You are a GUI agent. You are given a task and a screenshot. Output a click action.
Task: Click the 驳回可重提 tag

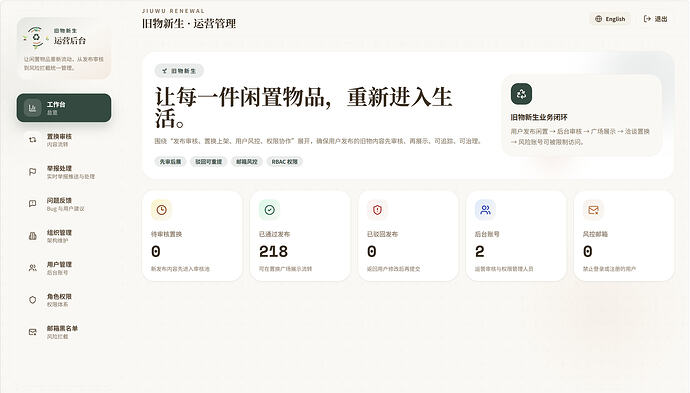coord(209,162)
